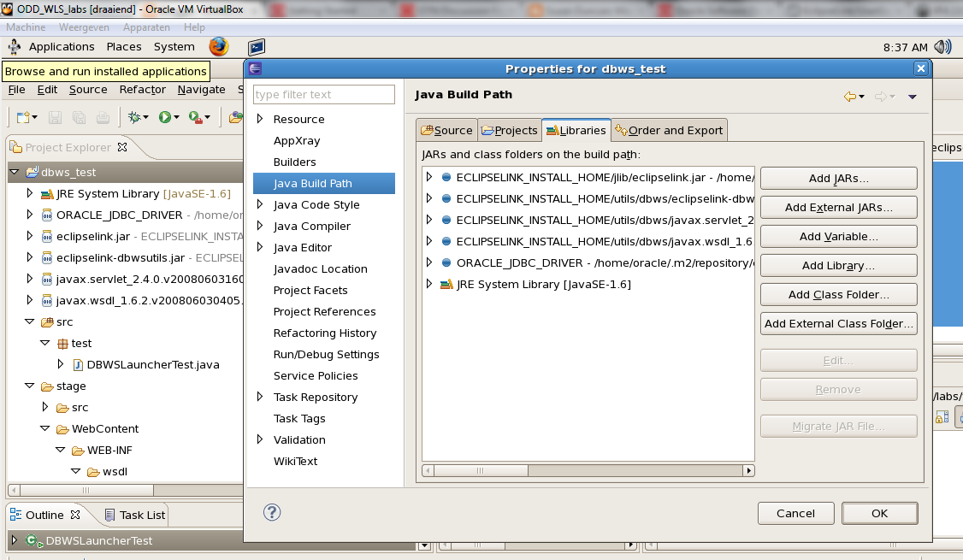963x560 pixels.
Task: Open the Navigate menu
Action: pyautogui.click(x=202, y=90)
